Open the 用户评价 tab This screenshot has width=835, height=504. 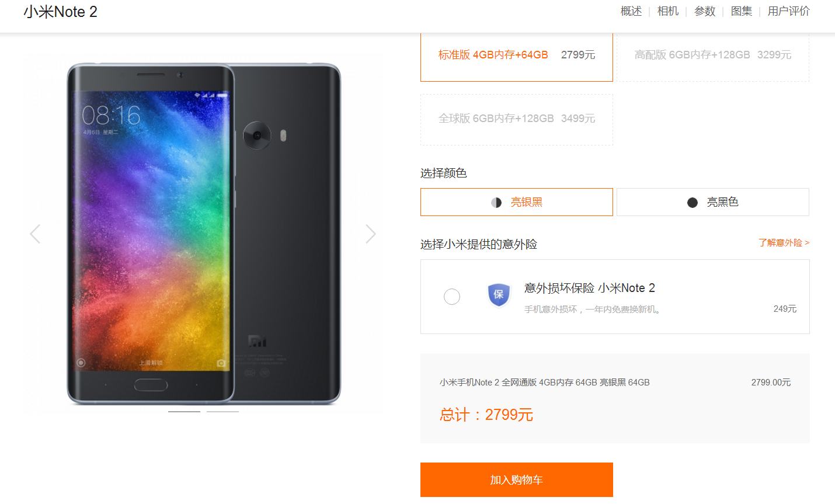(x=789, y=11)
